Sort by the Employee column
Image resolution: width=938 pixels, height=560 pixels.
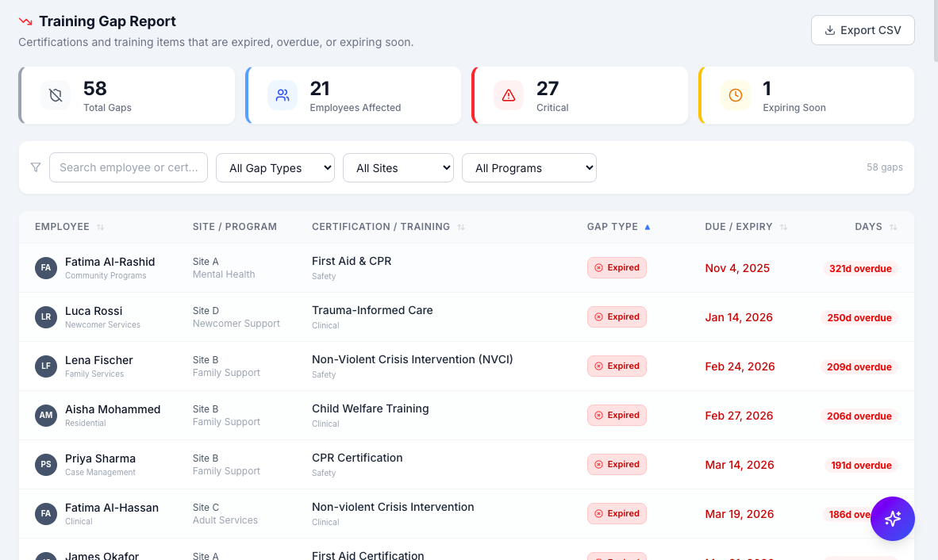coord(69,227)
